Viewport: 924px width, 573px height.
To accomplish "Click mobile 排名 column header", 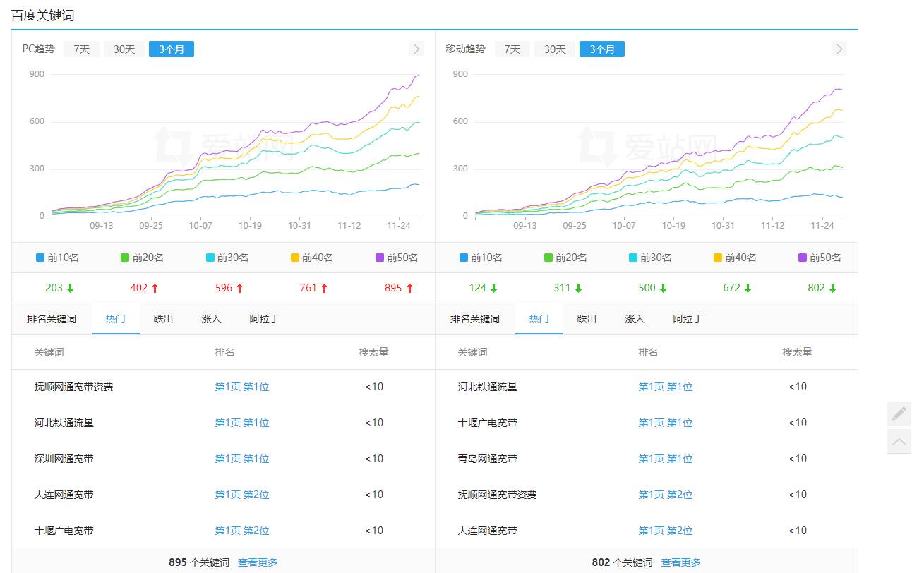I will click(648, 352).
